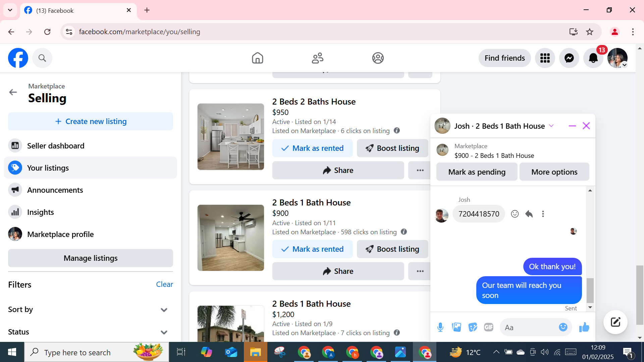Open Messenger from the top bar

coord(569,58)
